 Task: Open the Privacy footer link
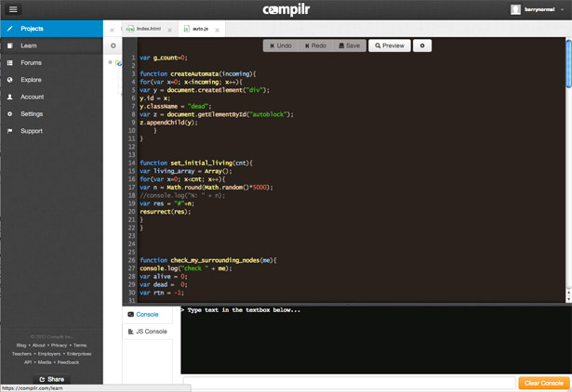60,345
